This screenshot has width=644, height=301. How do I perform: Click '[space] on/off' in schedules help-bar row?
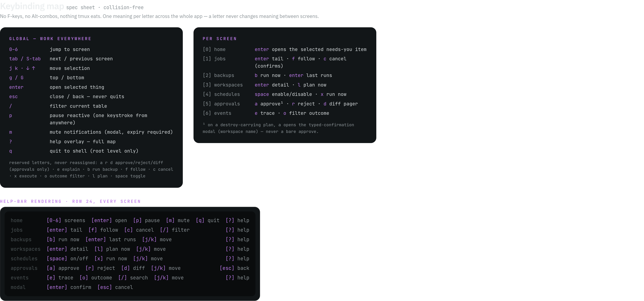click(x=67, y=259)
